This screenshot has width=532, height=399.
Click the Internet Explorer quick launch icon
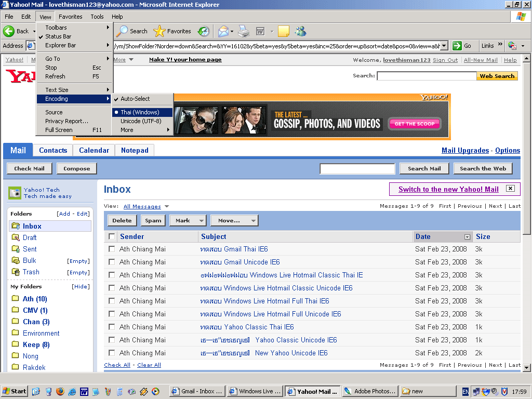click(72, 392)
